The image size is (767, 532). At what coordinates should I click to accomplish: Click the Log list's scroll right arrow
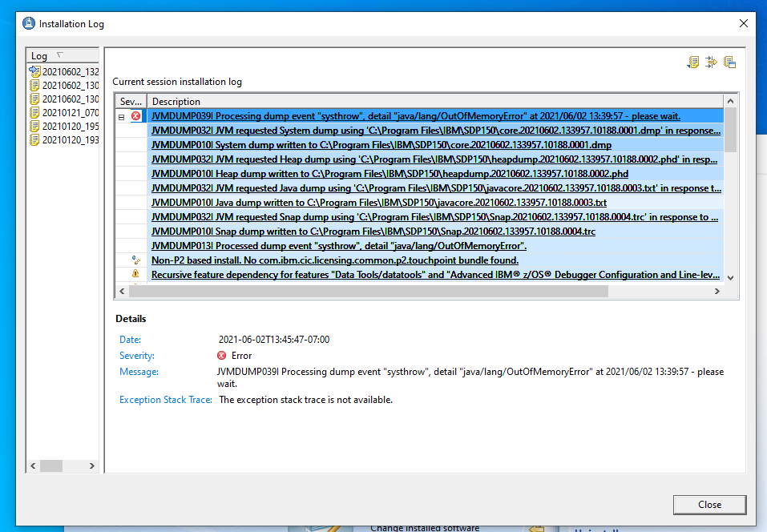92,465
